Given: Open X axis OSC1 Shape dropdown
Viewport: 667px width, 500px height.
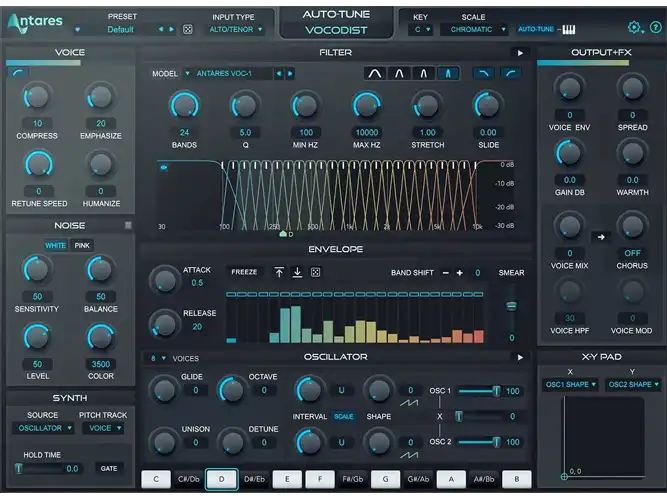Looking at the screenshot, I should coord(570,385).
